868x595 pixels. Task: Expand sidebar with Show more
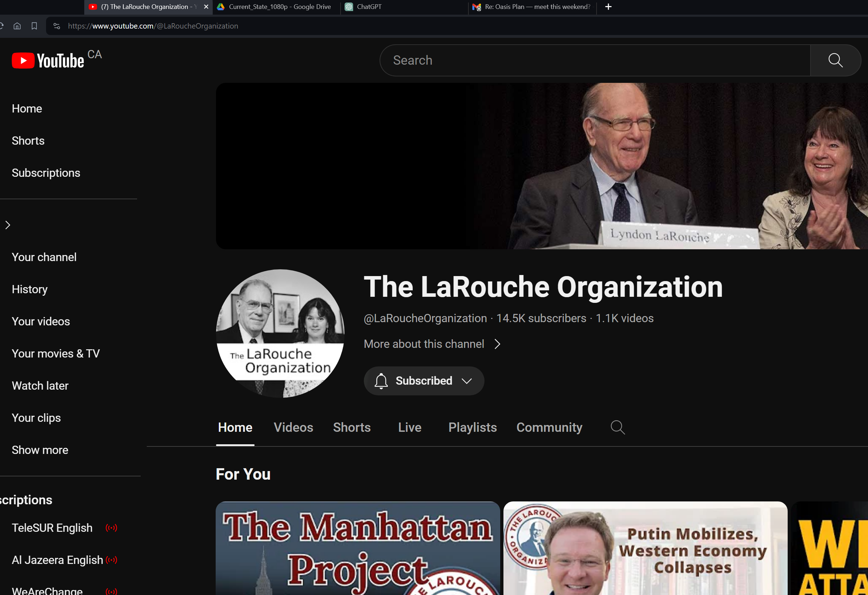point(40,450)
